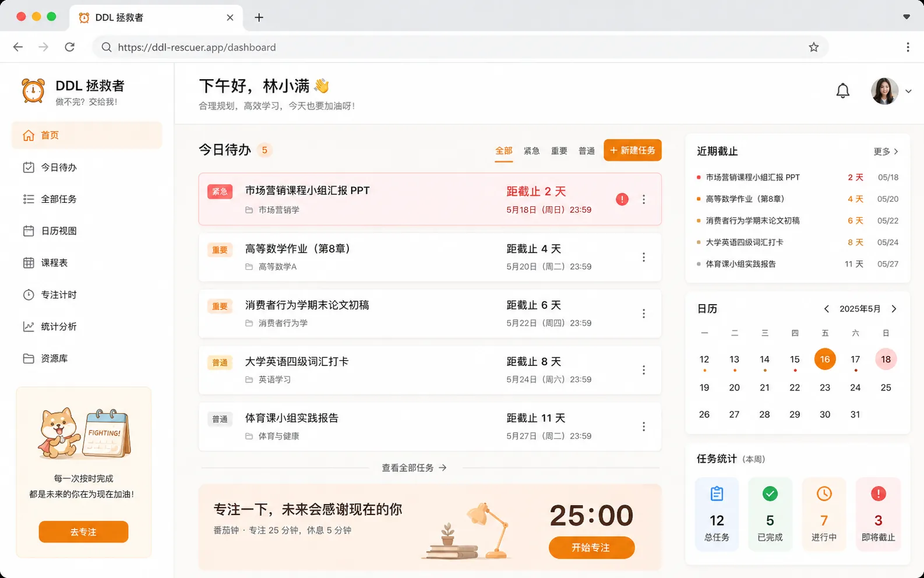Select calendar date 16
The height and width of the screenshot is (578, 924).
click(x=825, y=360)
